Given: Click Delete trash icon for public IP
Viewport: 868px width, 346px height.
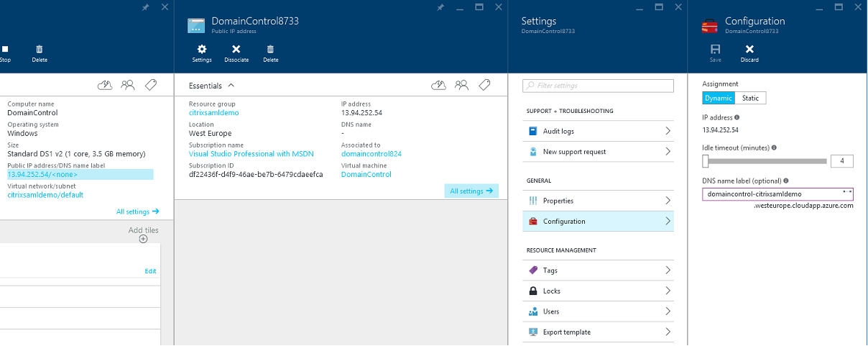Looking at the screenshot, I should [270, 50].
